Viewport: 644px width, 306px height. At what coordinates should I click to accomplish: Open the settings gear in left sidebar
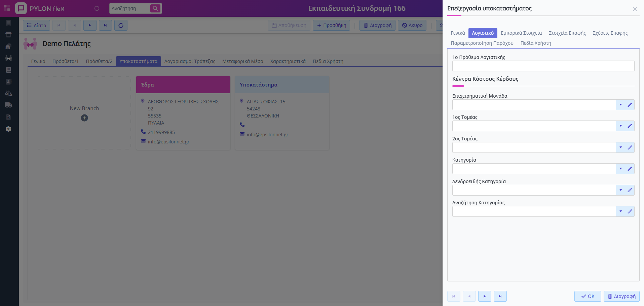[8, 129]
